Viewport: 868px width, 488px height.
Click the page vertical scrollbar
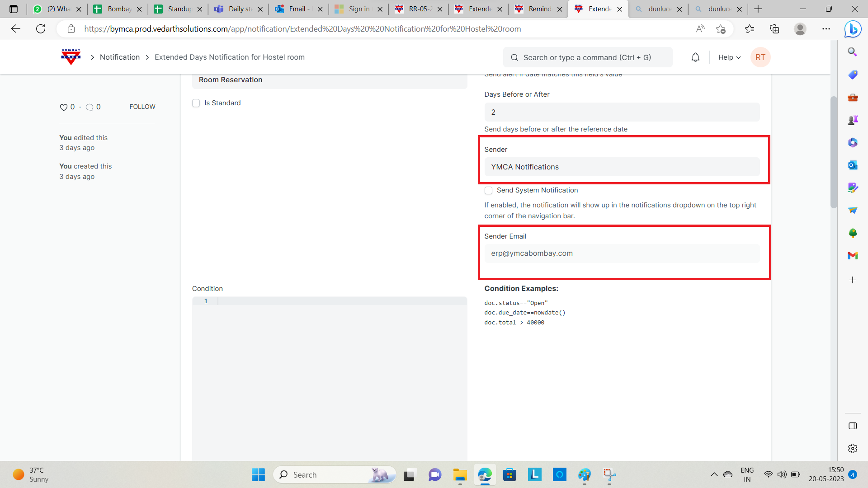point(834,152)
